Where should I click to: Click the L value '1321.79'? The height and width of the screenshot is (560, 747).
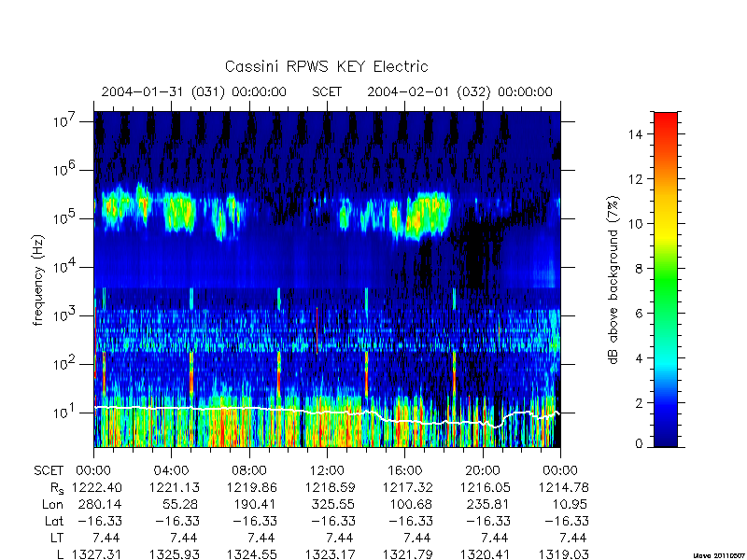click(x=408, y=554)
